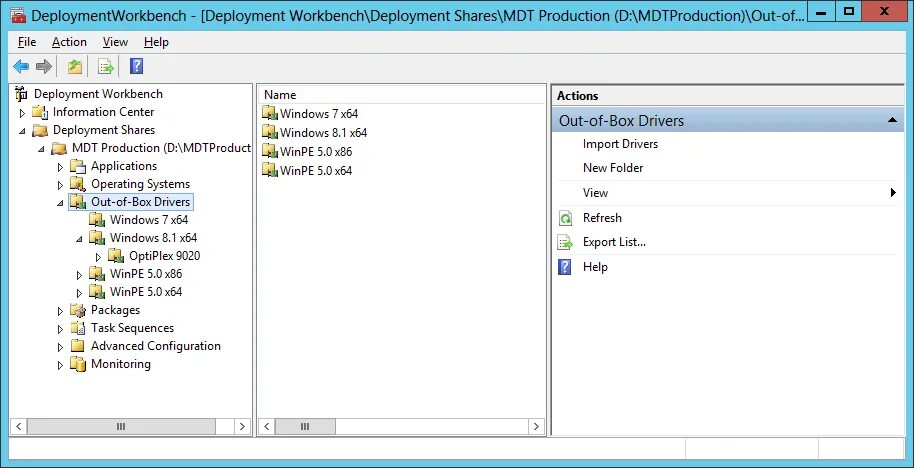Click the OptiPlex 9020 folder icon

(x=115, y=256)
